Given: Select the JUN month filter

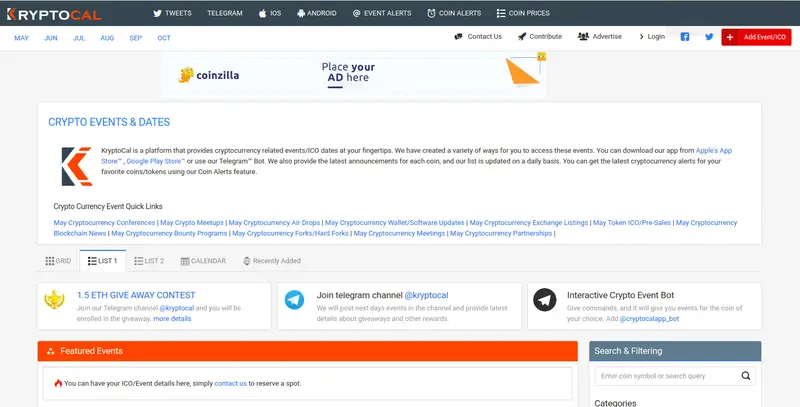Looking at the screenshot, I should [x=50, y=38].
